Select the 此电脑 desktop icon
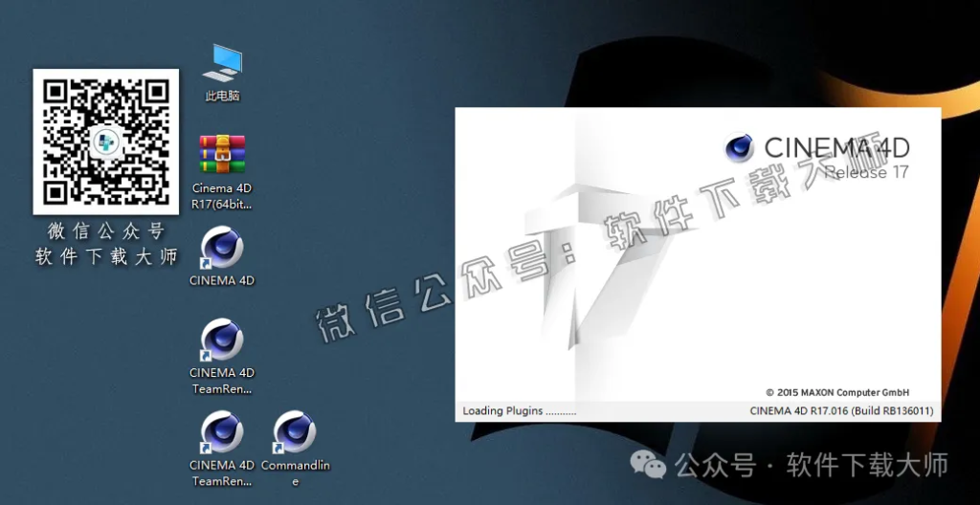980x505 pixels. pyautogui.click(x=222, y=71)
